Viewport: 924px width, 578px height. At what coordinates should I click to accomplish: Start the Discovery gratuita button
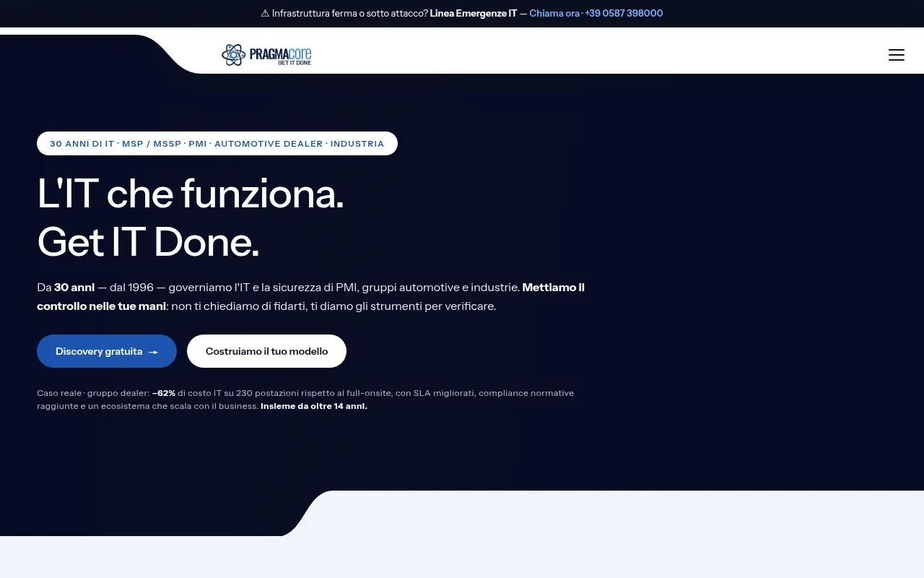107,351
